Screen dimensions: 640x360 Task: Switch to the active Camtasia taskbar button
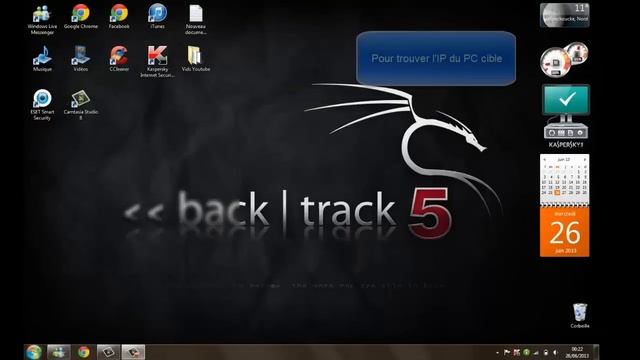133,352
